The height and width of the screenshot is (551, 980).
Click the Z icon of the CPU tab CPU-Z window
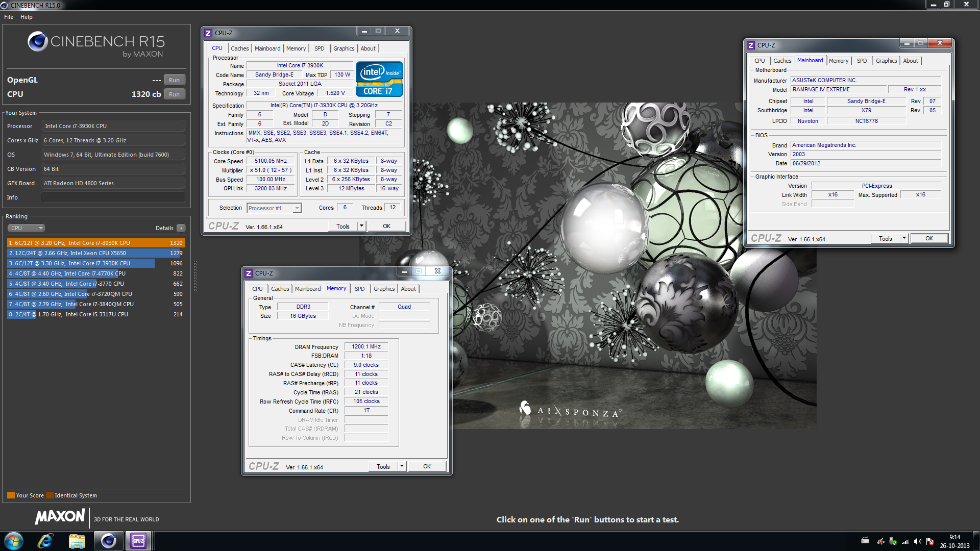coord(208,33)
